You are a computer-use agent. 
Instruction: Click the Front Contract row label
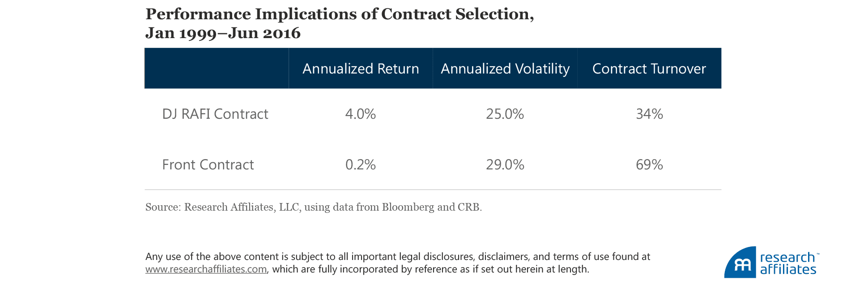tap(208, 164)
